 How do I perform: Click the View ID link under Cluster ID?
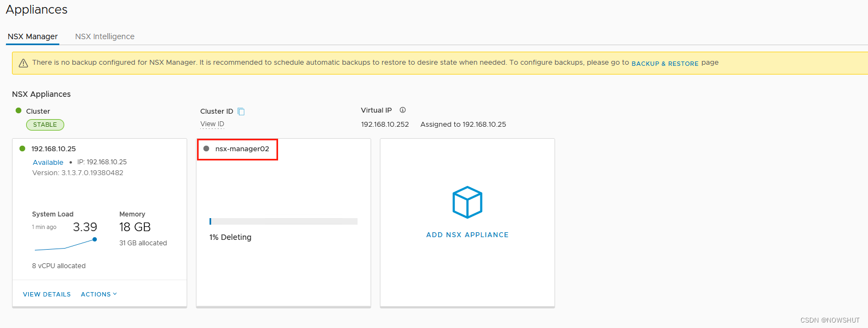tap(212, 124)
